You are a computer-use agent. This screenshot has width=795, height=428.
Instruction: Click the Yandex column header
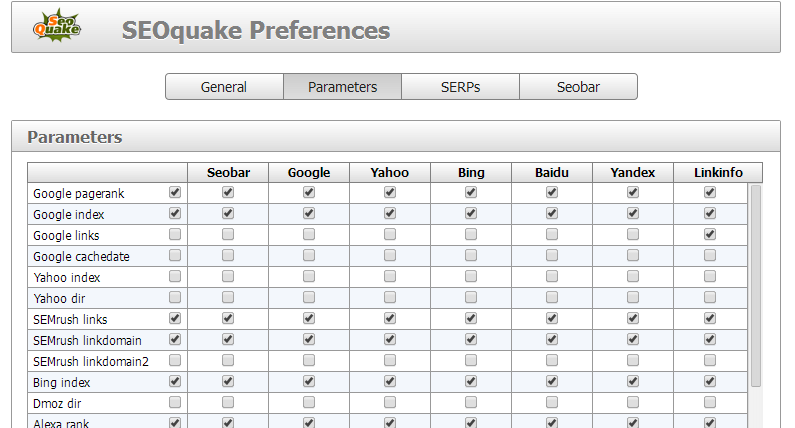(633, 173)
